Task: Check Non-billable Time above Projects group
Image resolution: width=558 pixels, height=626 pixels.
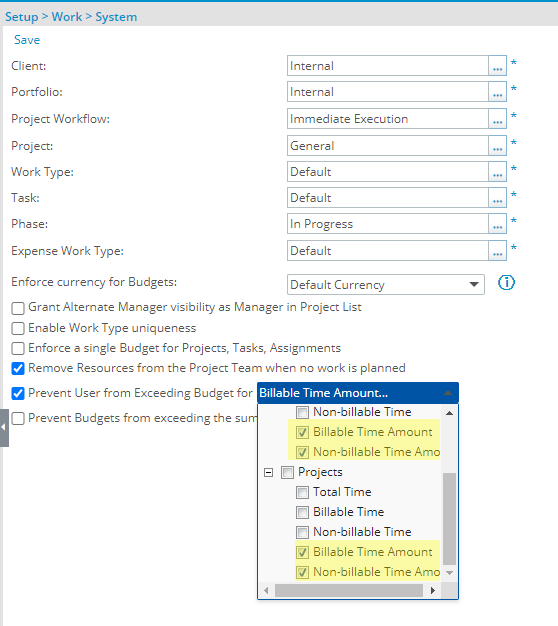Action: coord(302,412)
